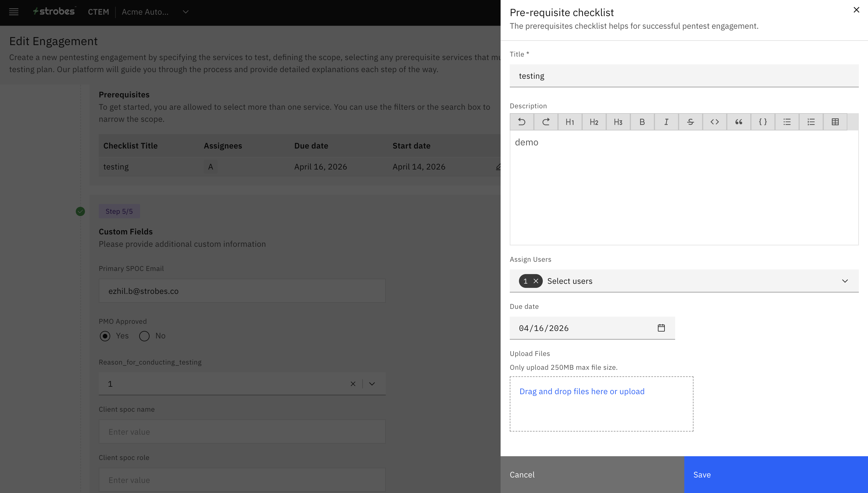This screenshot has width=868, height=493.
Task: Expand Reason_for_conducting_testing dropdown
Action: click(x=372, y=384)
